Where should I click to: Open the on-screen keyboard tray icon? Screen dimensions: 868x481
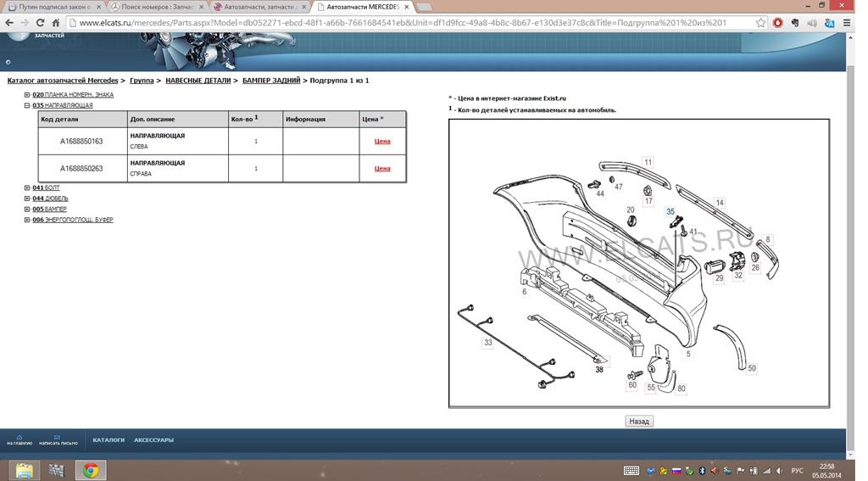pyautogui.click(x=631, y=470)
